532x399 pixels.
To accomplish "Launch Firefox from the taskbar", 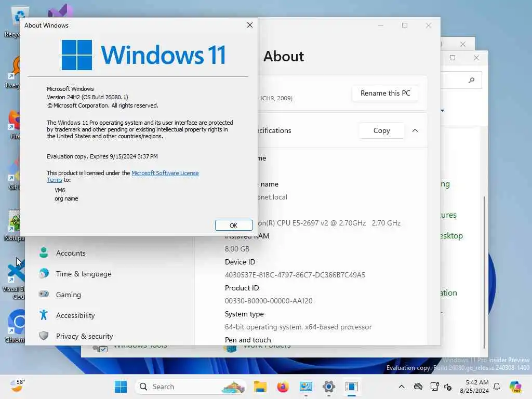I will pyautogui.click(x=283, y=387).
